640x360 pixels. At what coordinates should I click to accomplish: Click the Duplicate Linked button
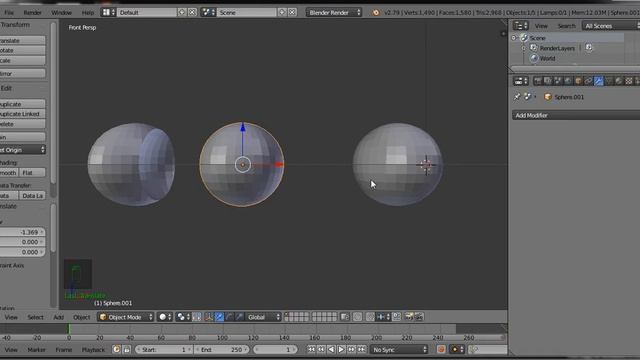[x=22, y=114]
